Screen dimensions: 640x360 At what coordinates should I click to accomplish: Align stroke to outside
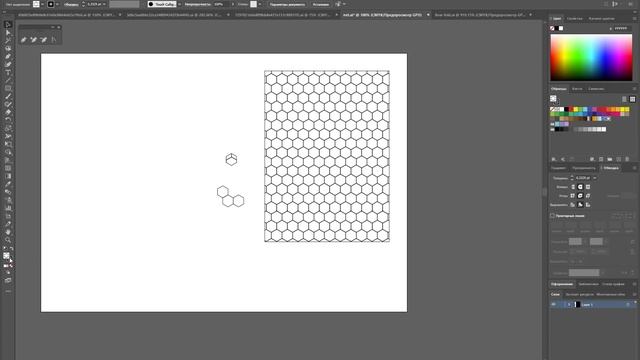tap(588, 204)
